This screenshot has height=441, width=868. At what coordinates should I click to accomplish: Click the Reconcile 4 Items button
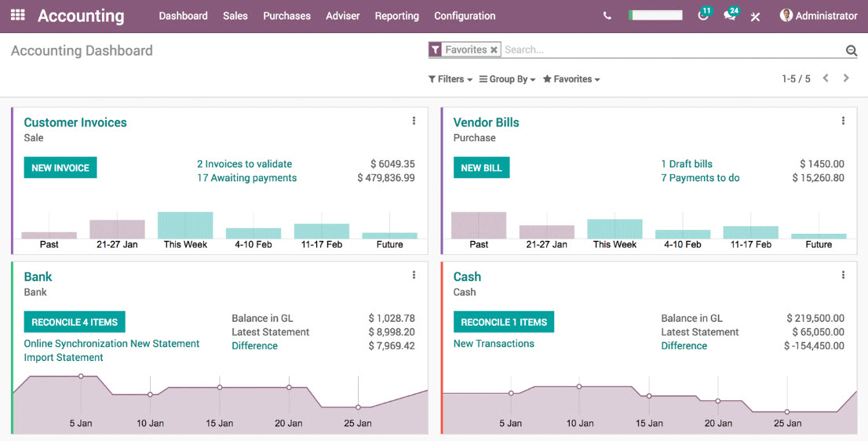[x=75, y=323]
